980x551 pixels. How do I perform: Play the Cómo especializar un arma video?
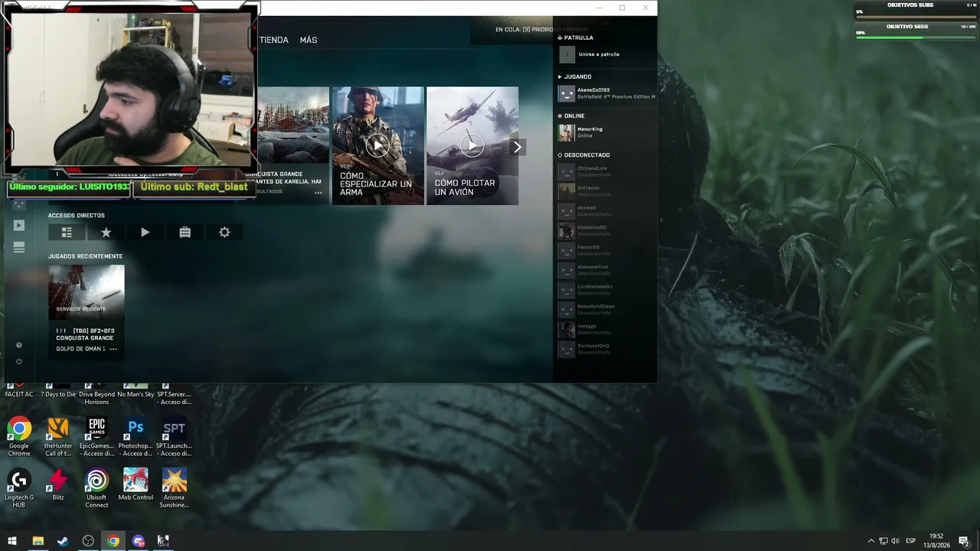pos(377,145)
